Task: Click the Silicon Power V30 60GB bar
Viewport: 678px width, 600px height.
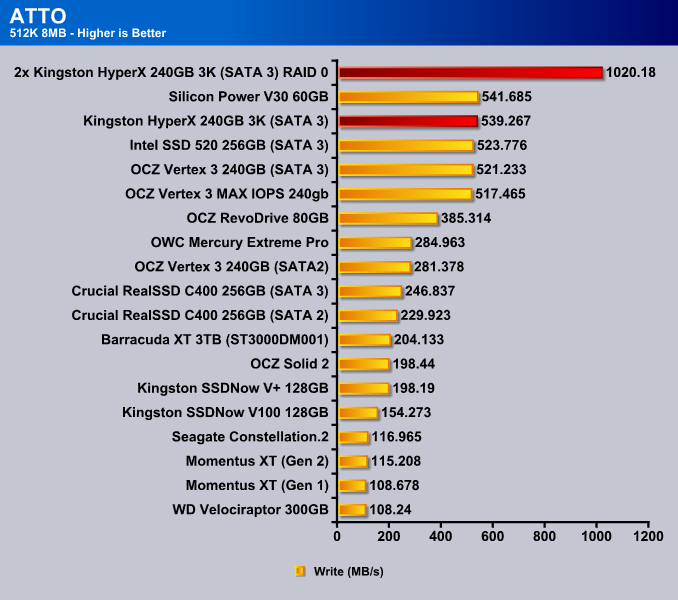Action: 409,97
